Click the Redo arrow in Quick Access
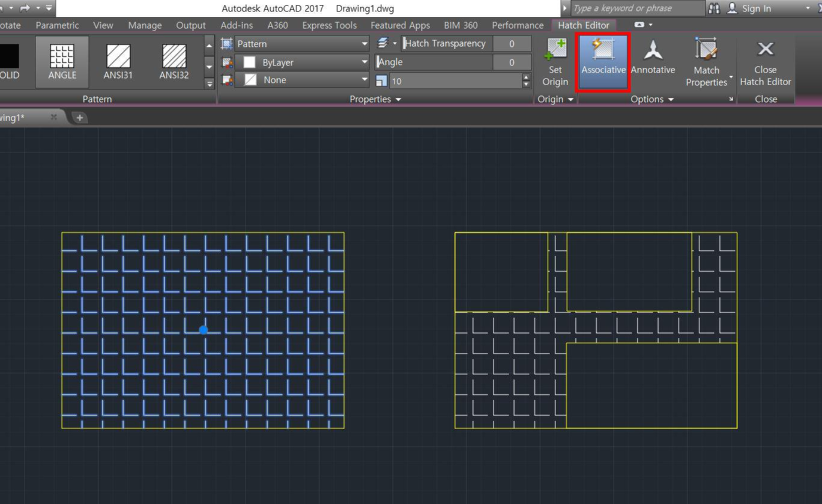Image resolution: width=822 pixels, height=504 pixels. [25, 8]
